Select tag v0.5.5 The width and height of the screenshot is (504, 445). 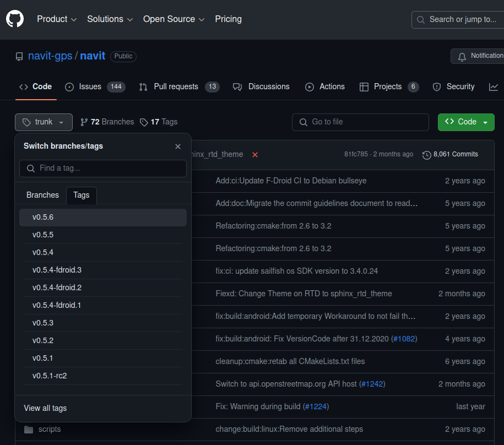coord(103,235)
